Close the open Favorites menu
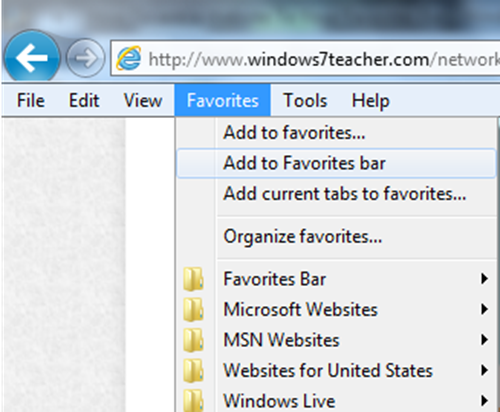500x412 pixels. (222, 100)
